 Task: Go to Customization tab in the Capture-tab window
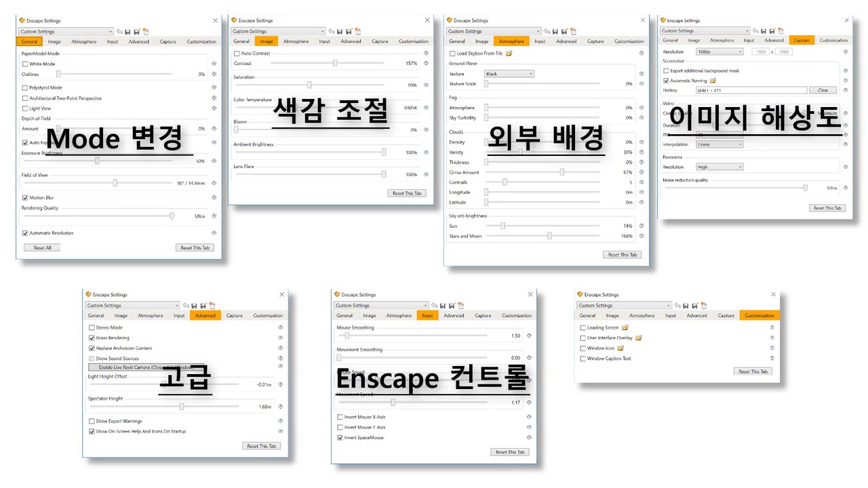pyautogui.click(x=833, y=40)
